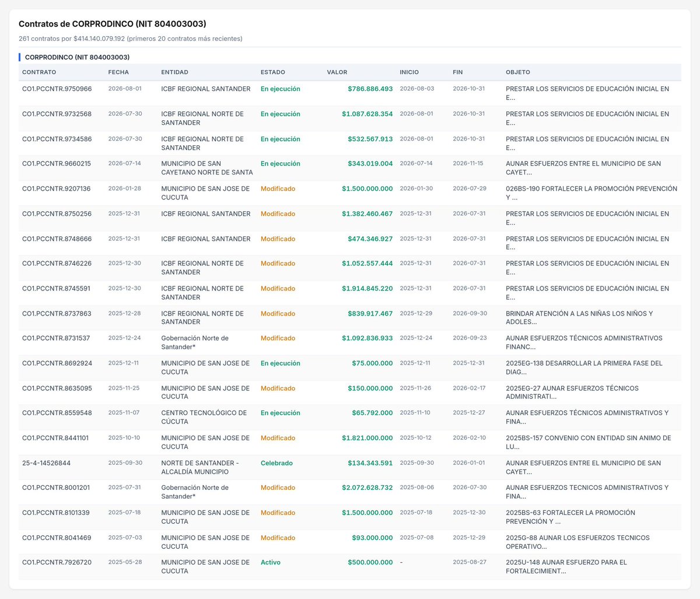The image size is (700, 599).
Task: Select contract CO1.PCCNTR.8692924
Action: coord(57,363)
